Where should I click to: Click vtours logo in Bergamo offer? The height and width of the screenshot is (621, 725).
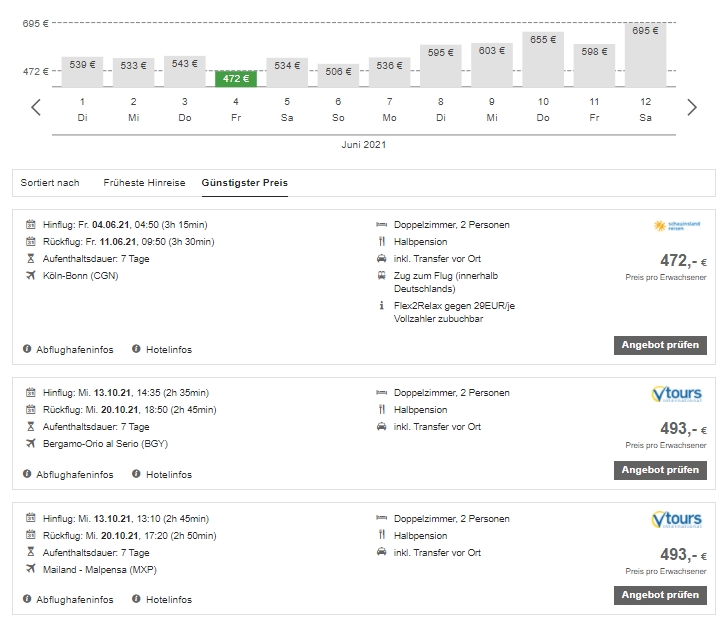(676, 394)
